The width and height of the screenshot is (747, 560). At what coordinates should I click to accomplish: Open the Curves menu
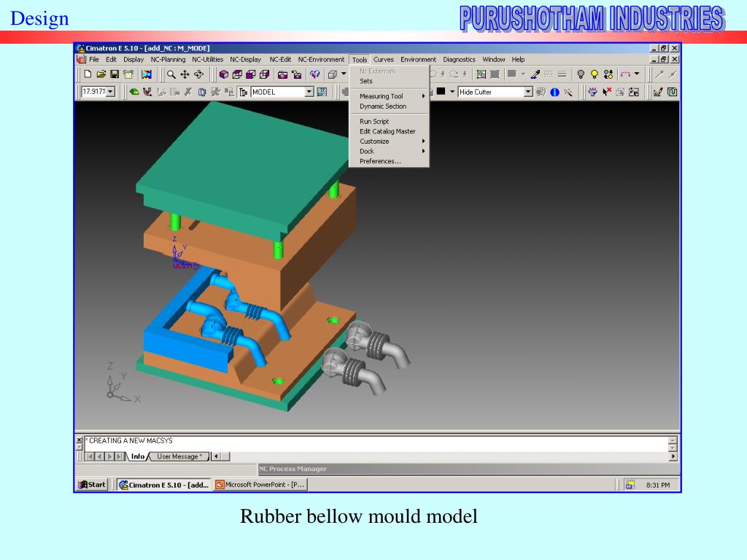(384, 60)
